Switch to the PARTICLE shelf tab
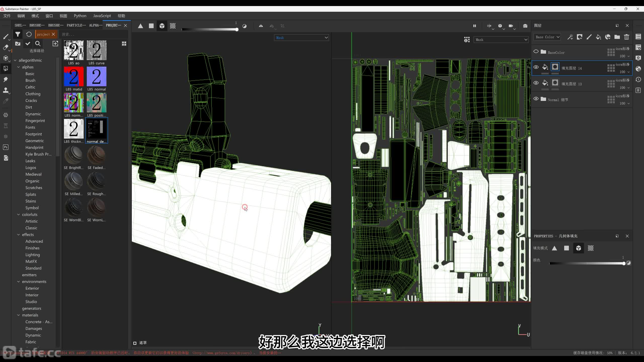Viewport: 644px width, 362px height. [76, 25]
